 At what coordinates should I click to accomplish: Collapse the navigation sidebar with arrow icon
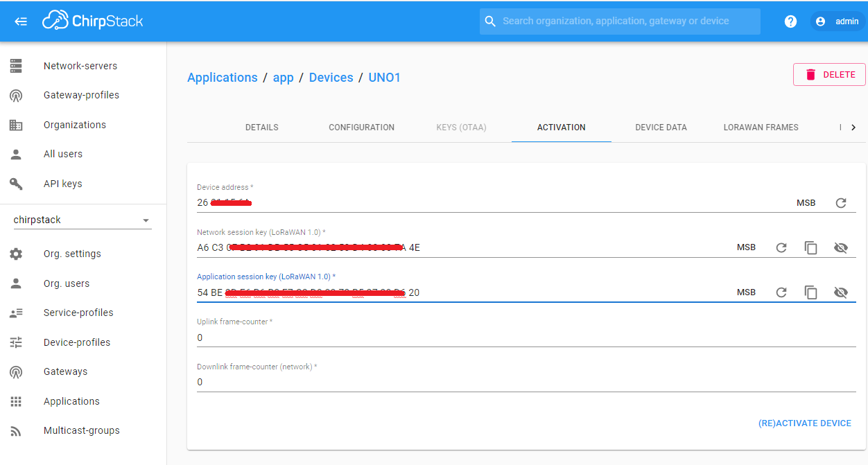21,21
